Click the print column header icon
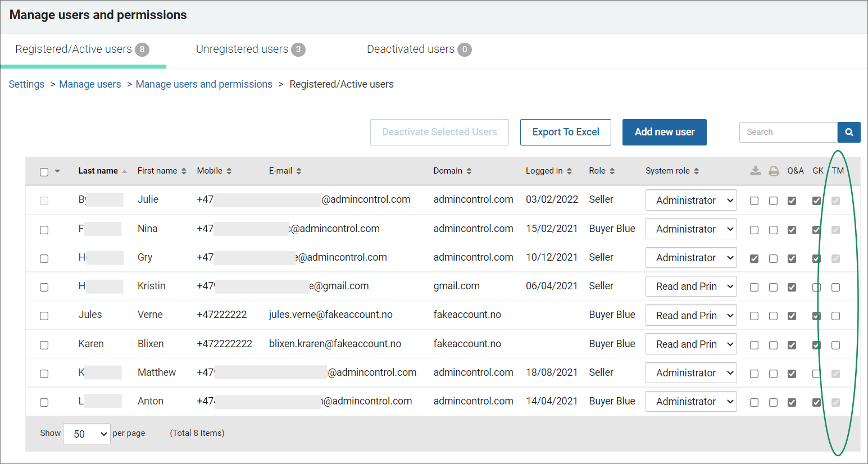868x464 pixels. [x=774, y=171]
